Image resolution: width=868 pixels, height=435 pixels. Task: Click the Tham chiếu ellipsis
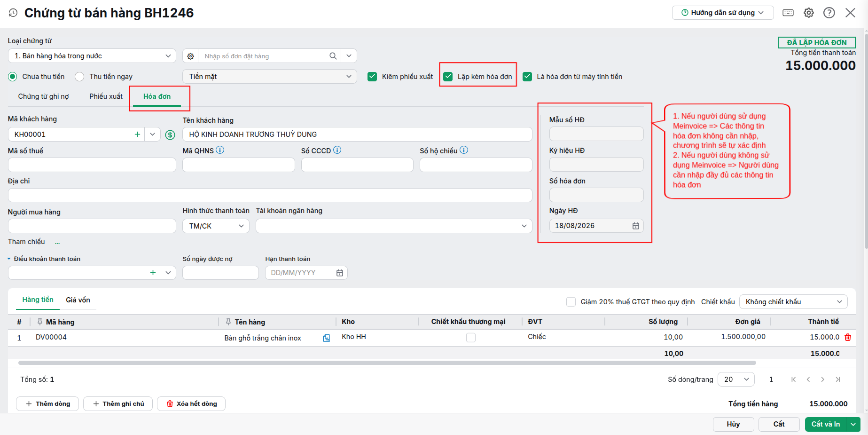pos(57,242)
